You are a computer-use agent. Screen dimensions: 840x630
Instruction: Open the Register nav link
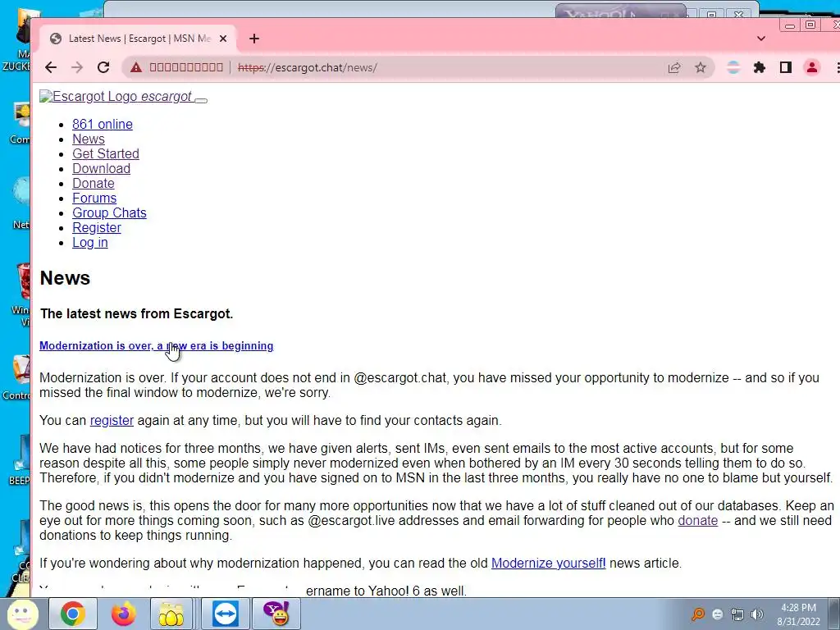97,228
